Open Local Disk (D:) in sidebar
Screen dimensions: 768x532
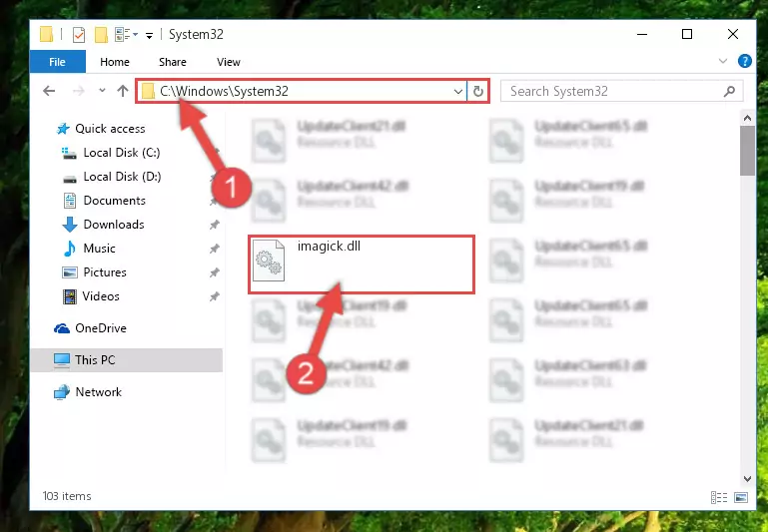point(122,177)
